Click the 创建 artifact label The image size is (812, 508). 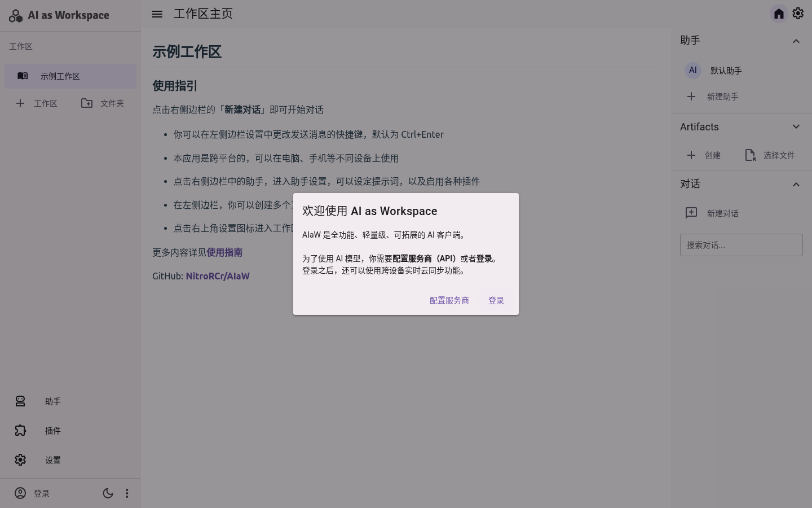713,155
